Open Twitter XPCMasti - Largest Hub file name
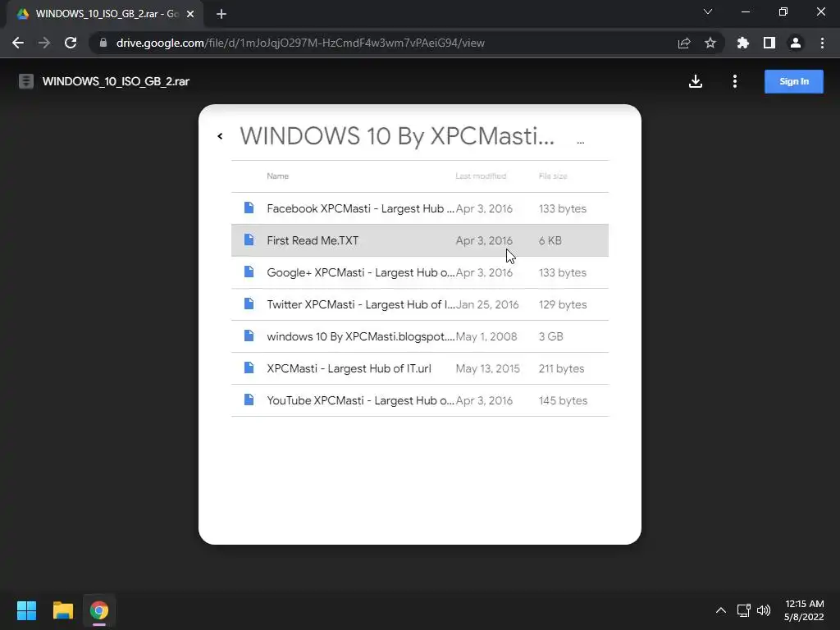 click(x=361, y=304)
